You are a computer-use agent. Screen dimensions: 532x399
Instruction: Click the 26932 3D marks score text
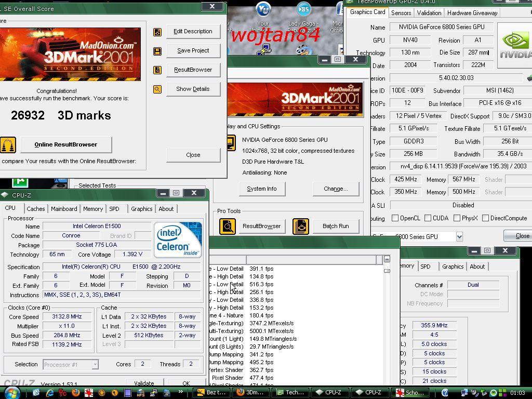[61, 116]
